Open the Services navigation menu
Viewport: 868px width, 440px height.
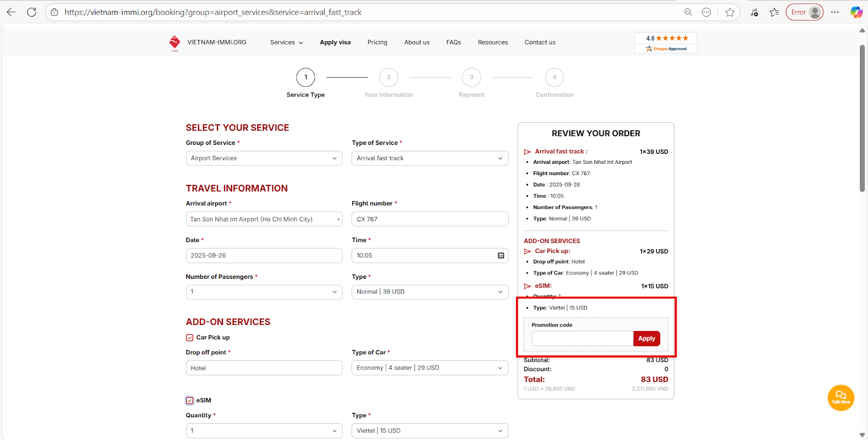pos(286,42)
